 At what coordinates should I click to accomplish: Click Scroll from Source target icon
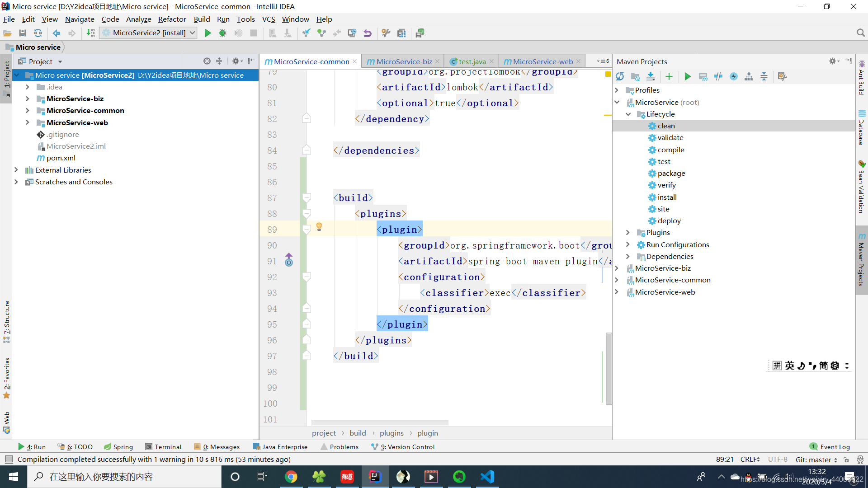point(207,61)
